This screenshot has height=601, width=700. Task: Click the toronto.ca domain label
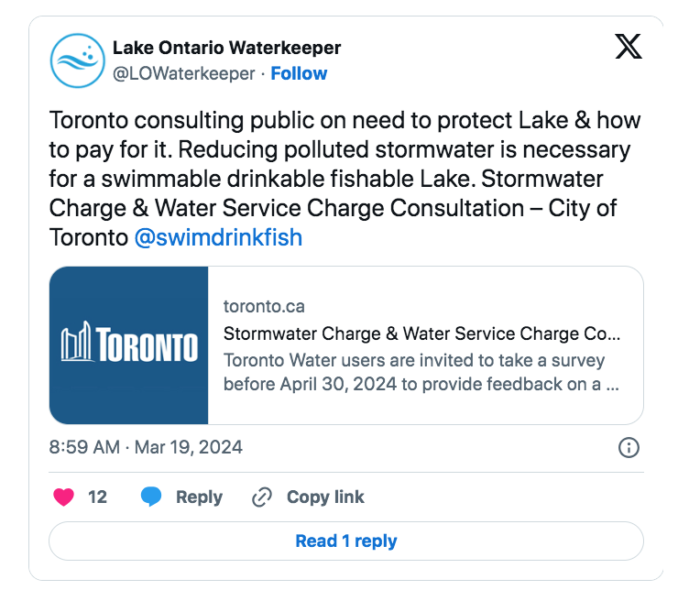click(264, 306)
